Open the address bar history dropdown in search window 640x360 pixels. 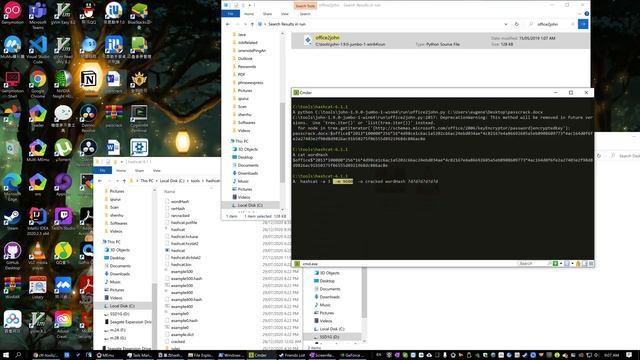pos(506,24)
